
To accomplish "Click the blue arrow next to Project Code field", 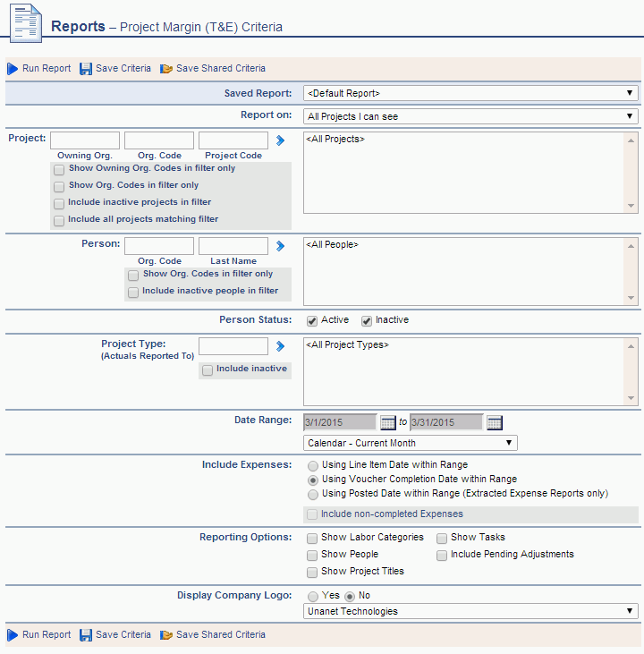I will tap(280, 140).
